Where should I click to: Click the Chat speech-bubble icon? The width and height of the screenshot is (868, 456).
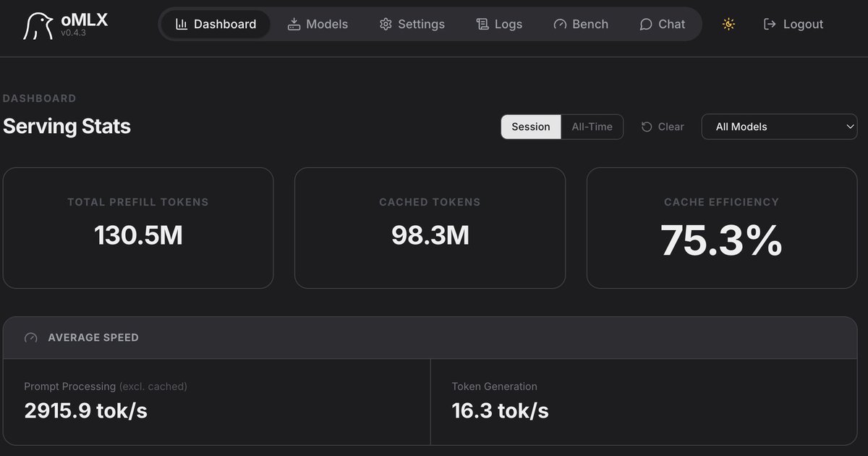click(x=646, y=24)
